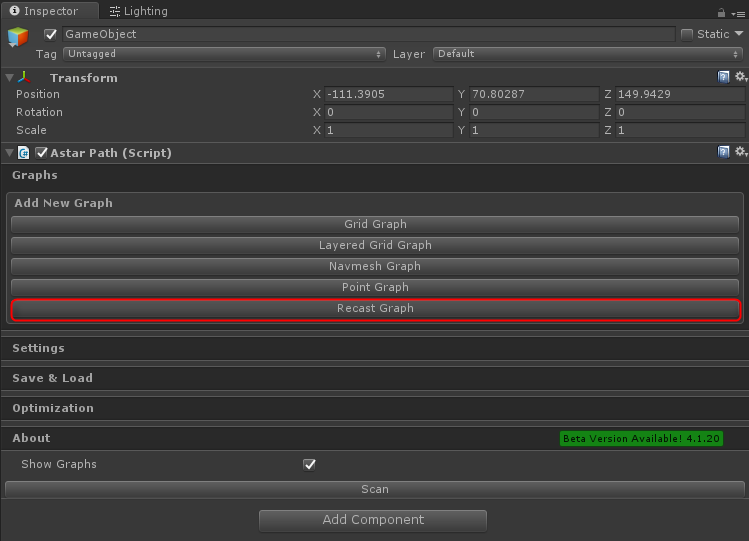Open Transform component help reference icon
749x541 pixels.
tap(724, 77)
